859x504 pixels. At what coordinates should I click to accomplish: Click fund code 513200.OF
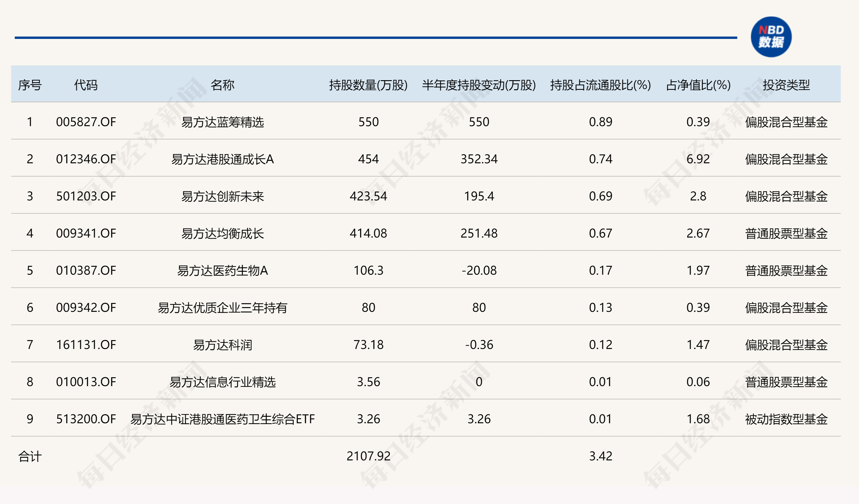pos(86,419)
